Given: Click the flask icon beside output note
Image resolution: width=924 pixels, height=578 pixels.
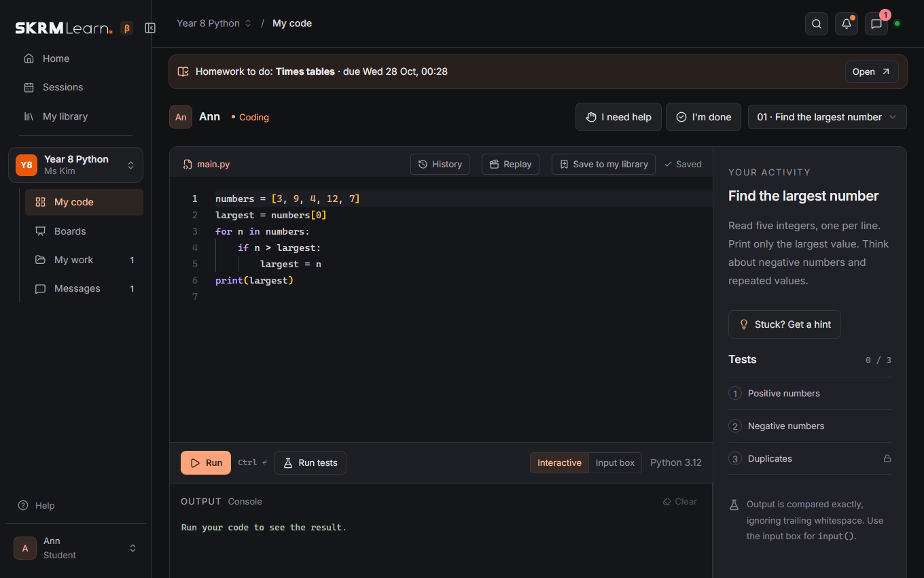Looking at the screenshot, I should (734, 505).
